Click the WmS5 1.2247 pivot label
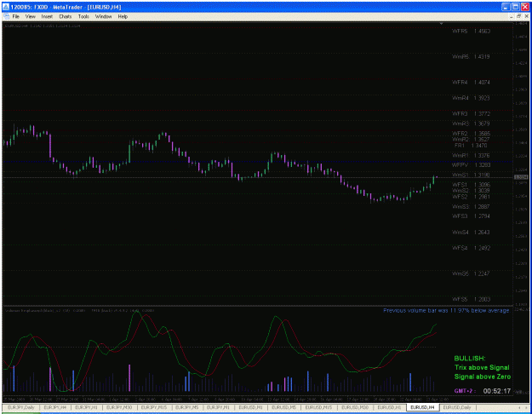This screenshot has width=532, height=414. tap(471, 273)
